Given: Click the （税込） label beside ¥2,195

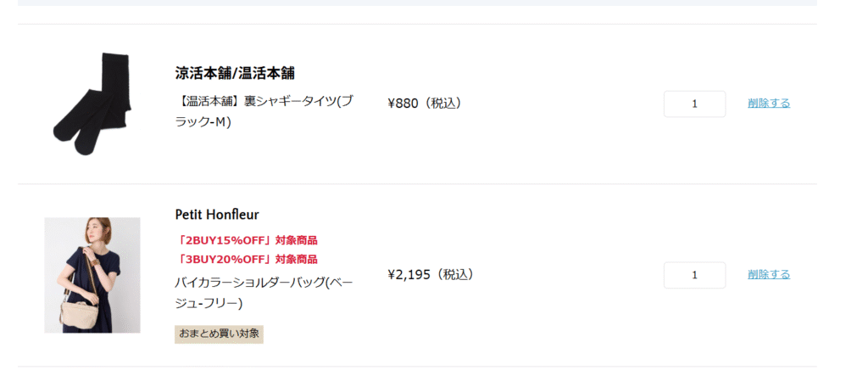Looking at the screenshot, I should point(455,274).
